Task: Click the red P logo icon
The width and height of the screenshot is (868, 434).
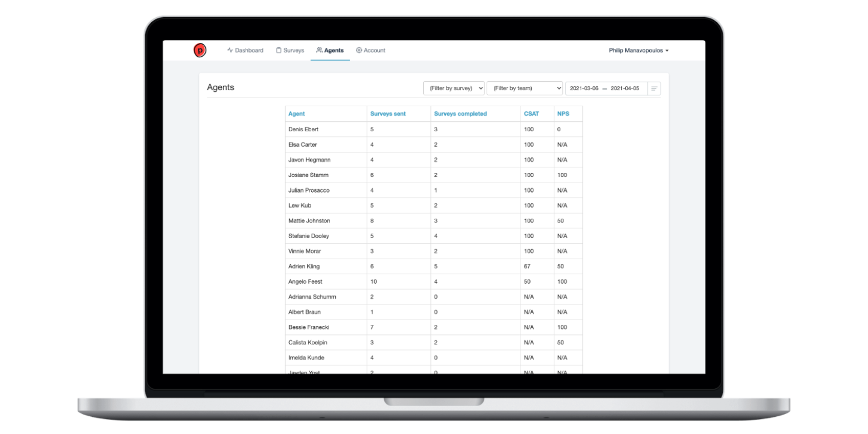Action: pyautogui.click(x=199, y=51)
